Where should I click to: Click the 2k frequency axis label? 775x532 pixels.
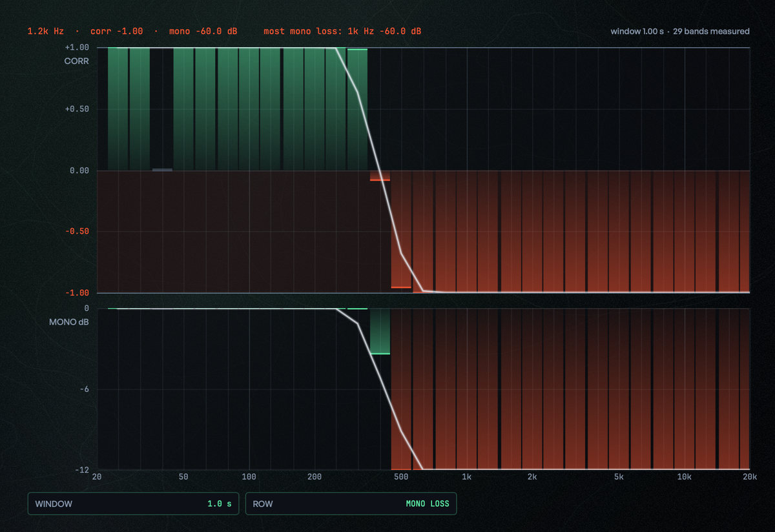pos(532,477)
